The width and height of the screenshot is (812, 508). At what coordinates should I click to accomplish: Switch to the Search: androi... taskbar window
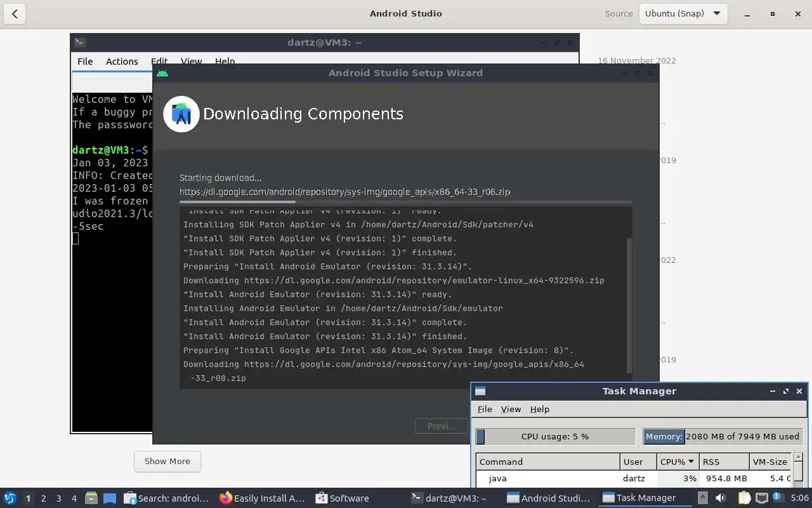(x=167, y=498)
